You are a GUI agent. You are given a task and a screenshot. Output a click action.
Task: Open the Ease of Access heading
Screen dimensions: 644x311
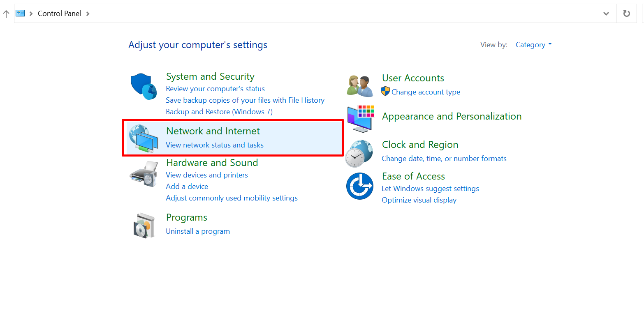point(413,176)
